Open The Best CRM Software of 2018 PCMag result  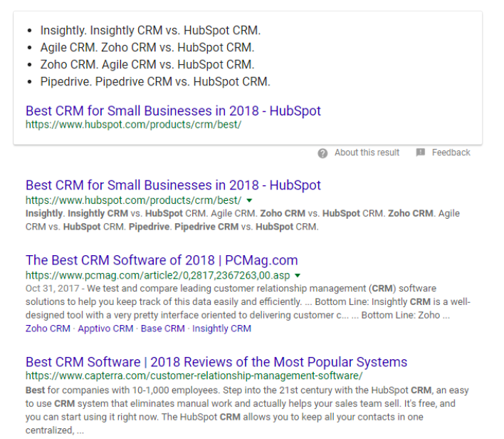(x=162, y=260)
